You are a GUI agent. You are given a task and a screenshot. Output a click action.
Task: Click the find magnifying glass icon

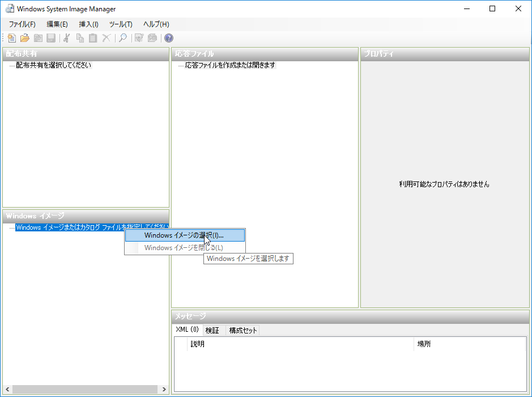[x=123, y=38]
